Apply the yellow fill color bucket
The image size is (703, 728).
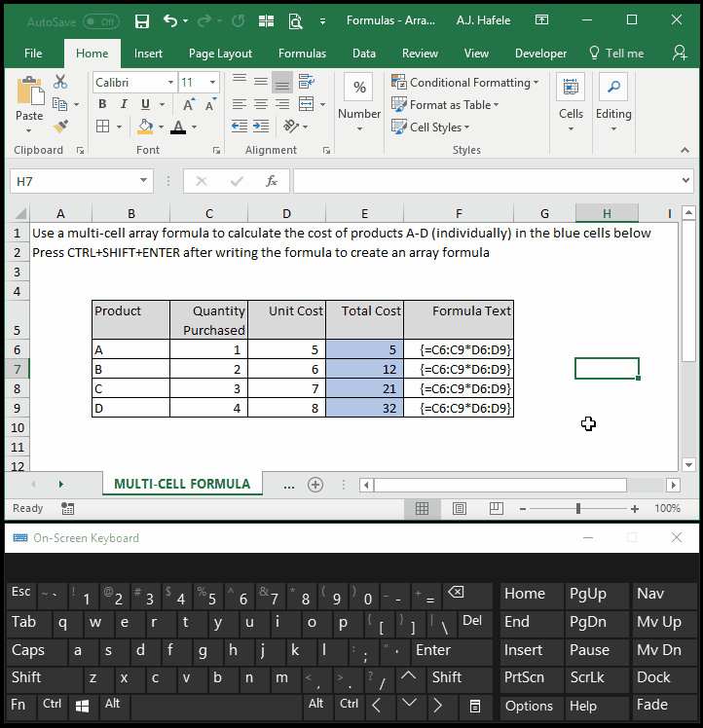coord(145,127)
